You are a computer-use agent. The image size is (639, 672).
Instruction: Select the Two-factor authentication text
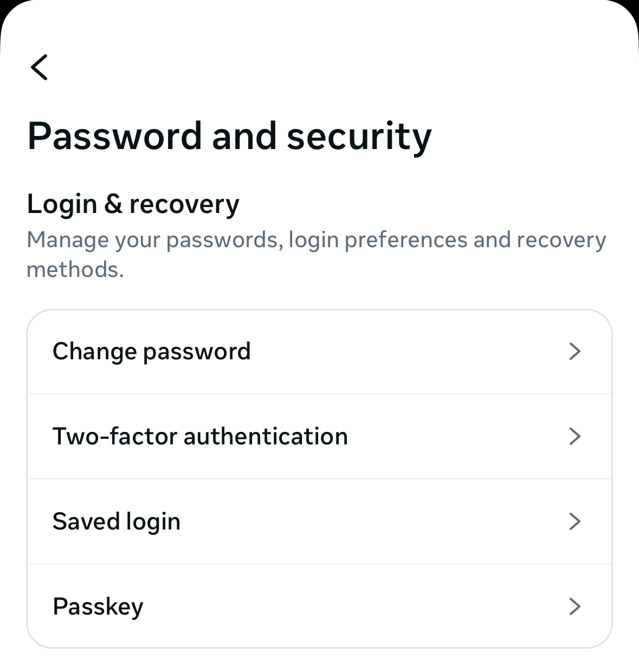point(200,436)
